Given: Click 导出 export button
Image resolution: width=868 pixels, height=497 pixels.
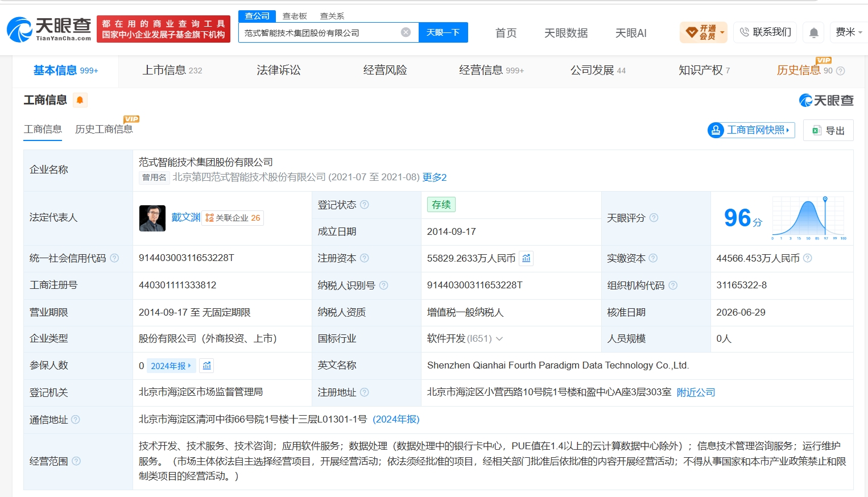Looking at the screenshot, I should click(828, 130).
